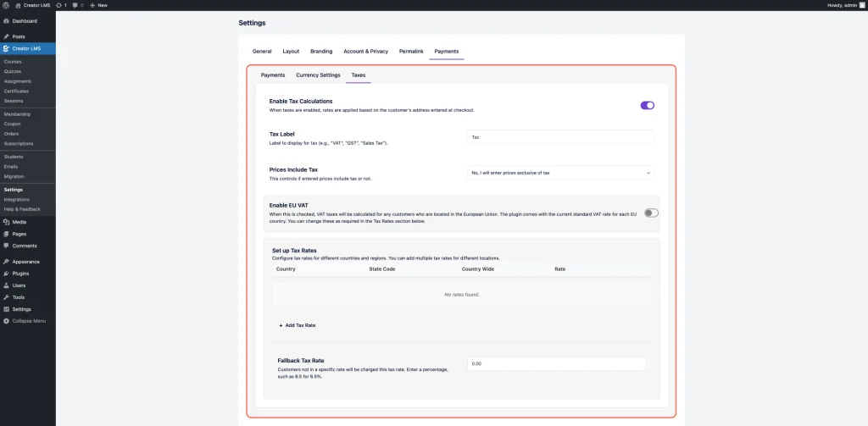Click the Plugins icon in sidebar
Screen dimensions: 868x426
coord(7,274)
